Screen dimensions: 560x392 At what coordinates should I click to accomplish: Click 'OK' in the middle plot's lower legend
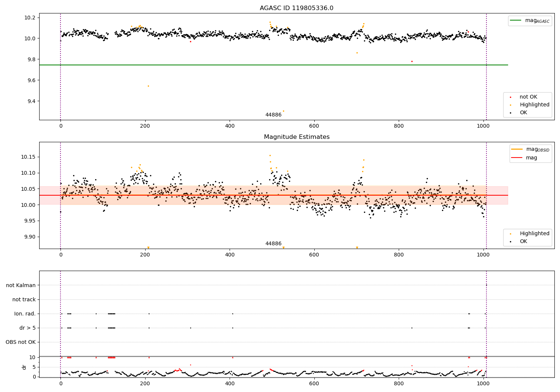(x=523, y=242)
